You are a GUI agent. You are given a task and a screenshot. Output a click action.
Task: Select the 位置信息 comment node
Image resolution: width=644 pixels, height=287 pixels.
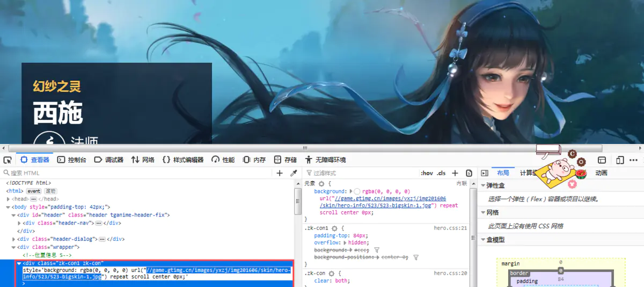coord(47,255)
